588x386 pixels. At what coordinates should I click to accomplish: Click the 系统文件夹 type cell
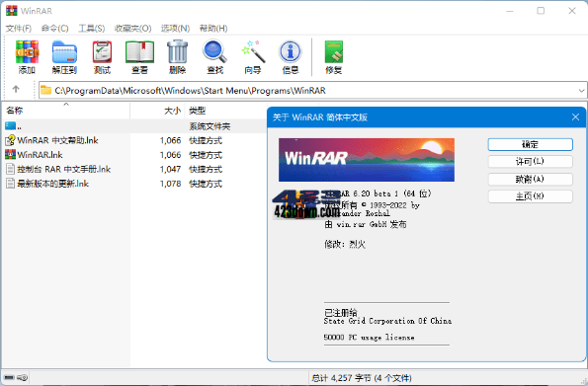coord(210,126)
